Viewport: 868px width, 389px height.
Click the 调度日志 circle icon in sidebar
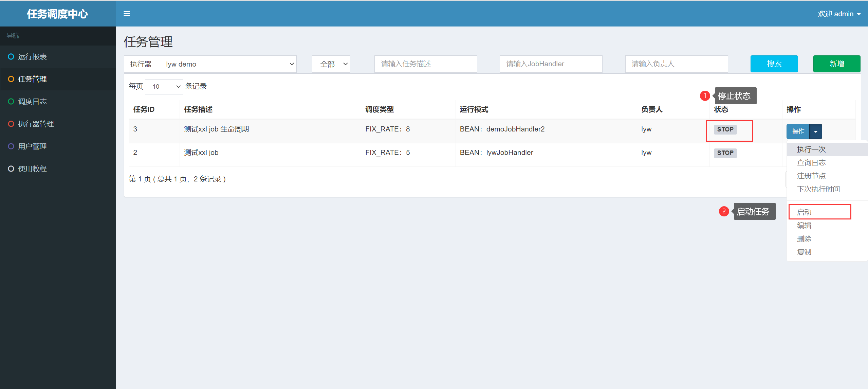tap(11, 102)
